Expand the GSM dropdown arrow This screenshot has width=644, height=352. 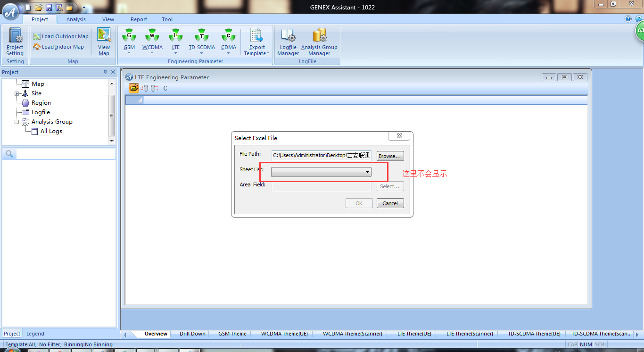coord(129,53)
